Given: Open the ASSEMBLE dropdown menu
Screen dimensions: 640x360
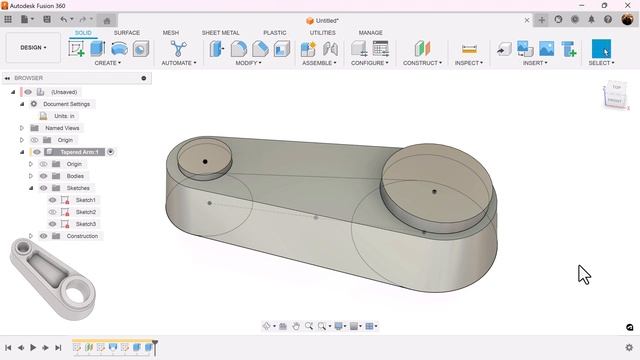Looking at the screenshot, I should click(319, 63).
